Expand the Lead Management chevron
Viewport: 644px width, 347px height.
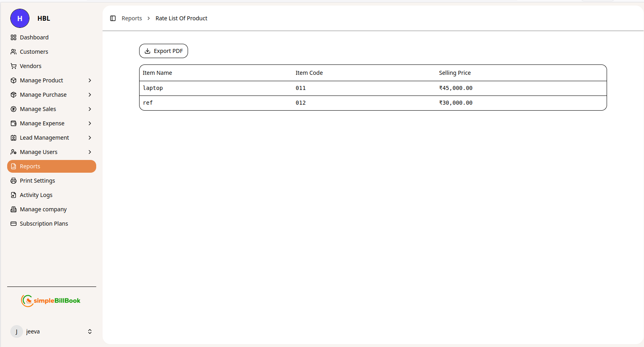[x=90, y=138]
